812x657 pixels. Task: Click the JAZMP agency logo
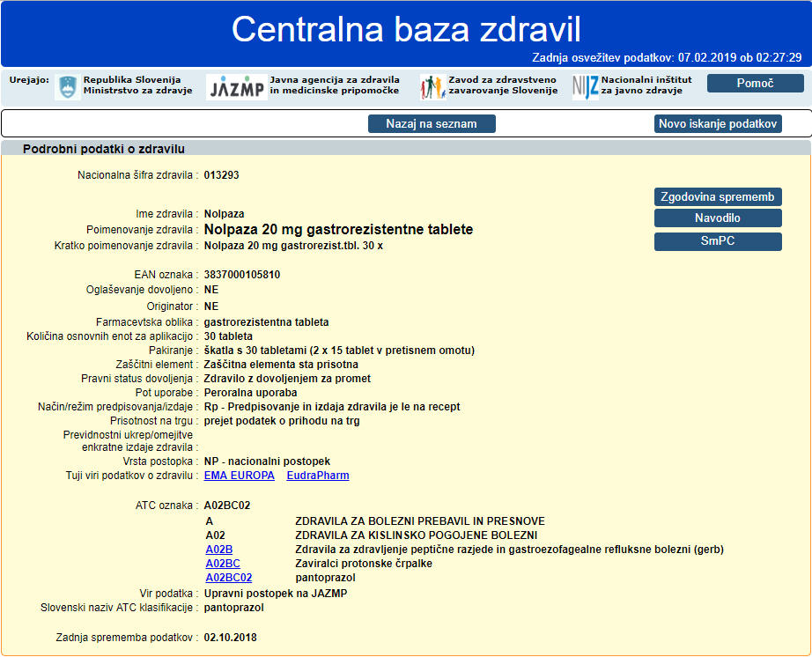pyautogui.click(x=237, y=87)
